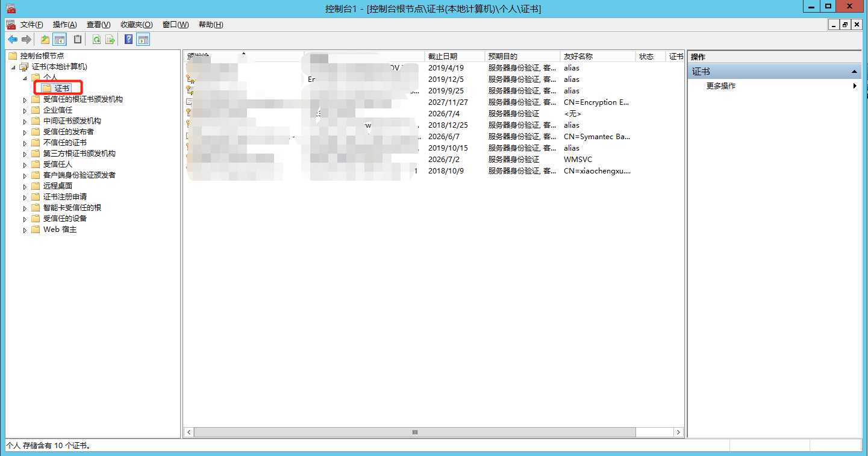Open the 收藏夹(O) menu
The image size is (868, 456).
136,25
